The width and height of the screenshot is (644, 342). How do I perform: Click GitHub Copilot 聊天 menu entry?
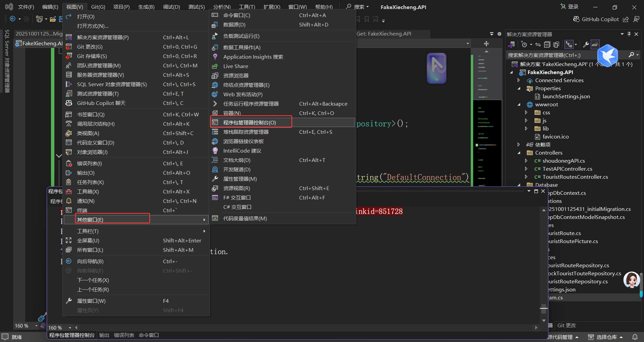(x=136, y=103)
